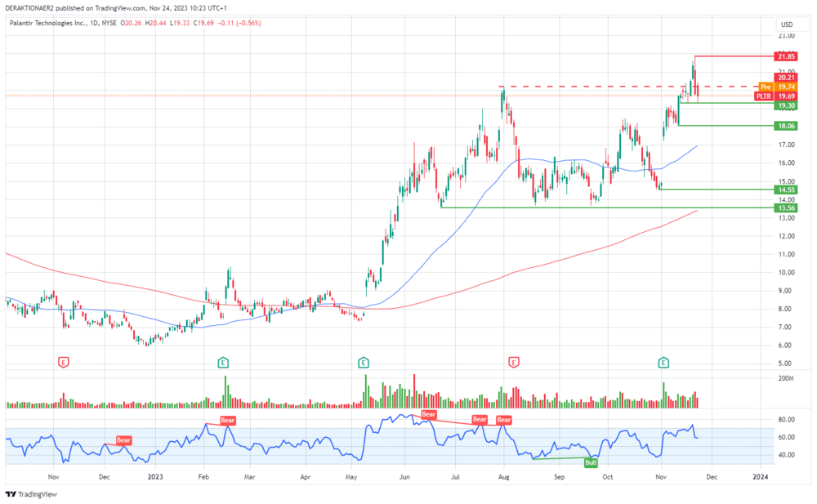The image size is (817, 504).
Task: Click the 1D interval in the chart header
Action: pos(94,23)
